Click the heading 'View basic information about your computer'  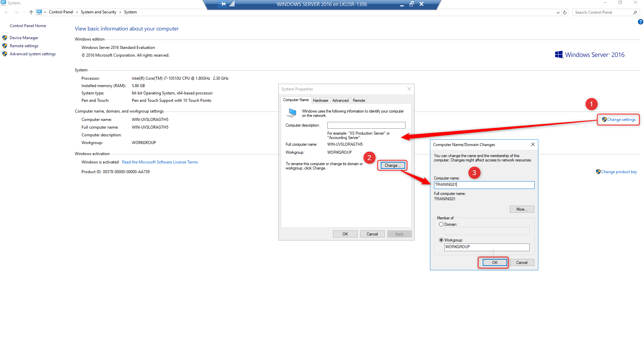tap(127, 29)
